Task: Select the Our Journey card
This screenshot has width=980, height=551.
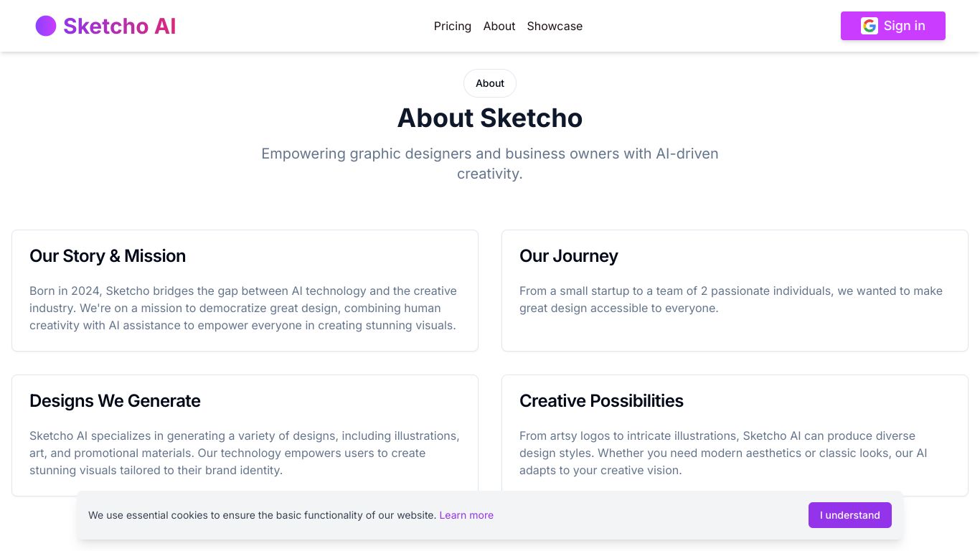Action: pos(735,291)
